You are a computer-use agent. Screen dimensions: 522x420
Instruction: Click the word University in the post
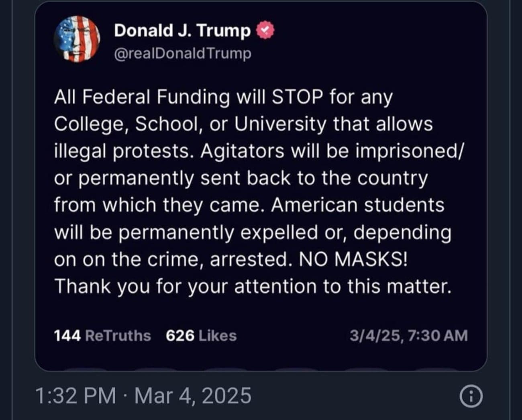280,124
